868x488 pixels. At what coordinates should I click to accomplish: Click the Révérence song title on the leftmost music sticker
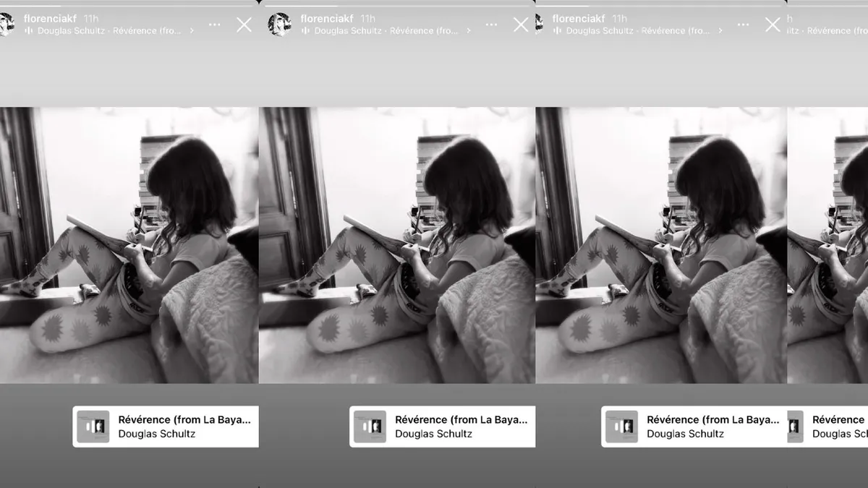click(184, 419)
